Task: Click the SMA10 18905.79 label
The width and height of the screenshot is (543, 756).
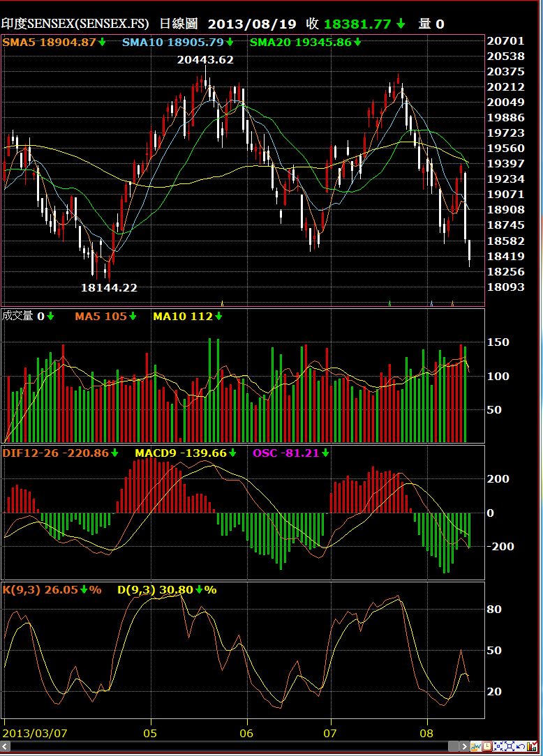Action: click(173, 42)
